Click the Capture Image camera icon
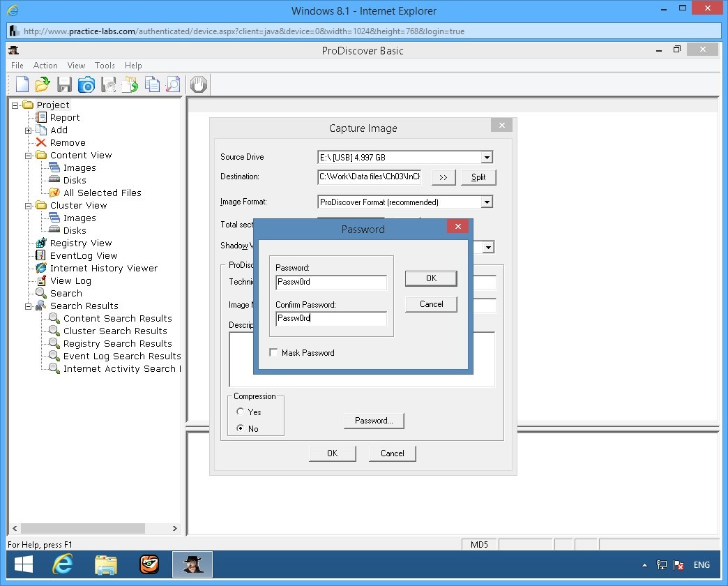Viewport: 728px width, 586px height. 86,84
